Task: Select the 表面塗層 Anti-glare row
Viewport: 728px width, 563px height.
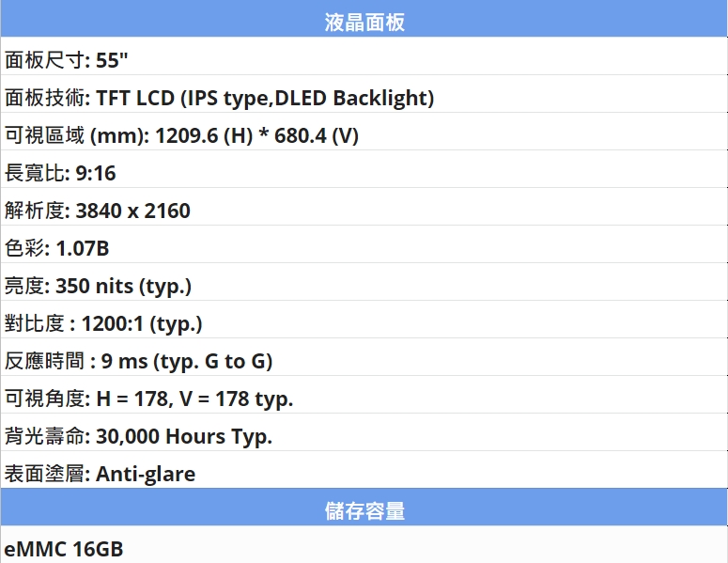Action: (364, 470)
